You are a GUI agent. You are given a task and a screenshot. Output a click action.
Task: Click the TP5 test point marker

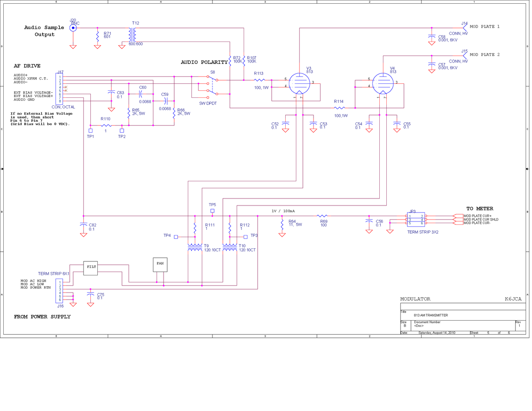pyautogui.click(x=212, y=210)
